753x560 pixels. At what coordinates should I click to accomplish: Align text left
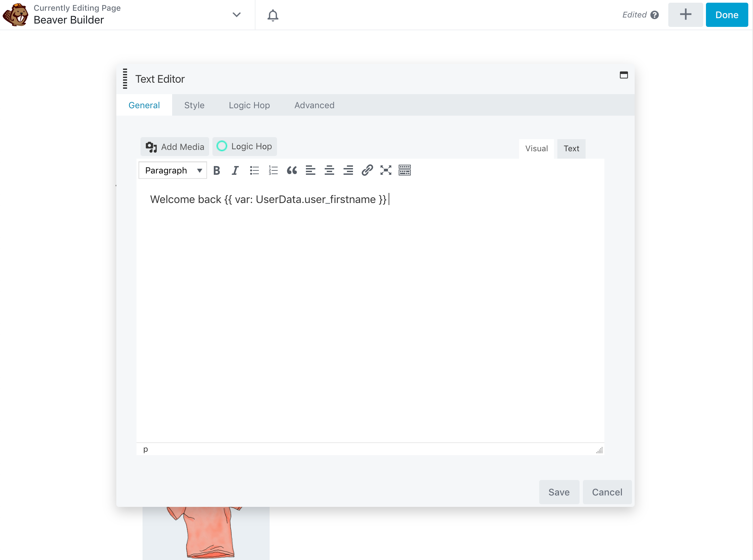[x=310, y=170]
